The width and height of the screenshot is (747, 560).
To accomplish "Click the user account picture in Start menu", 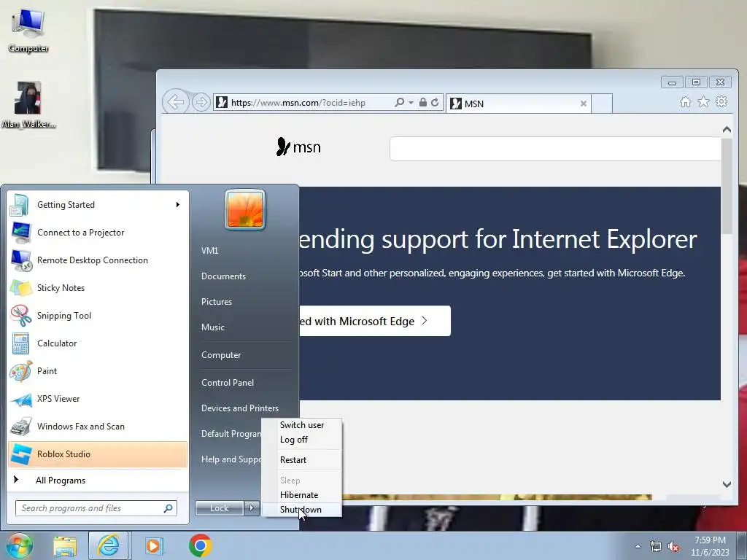I will [245, 209].
